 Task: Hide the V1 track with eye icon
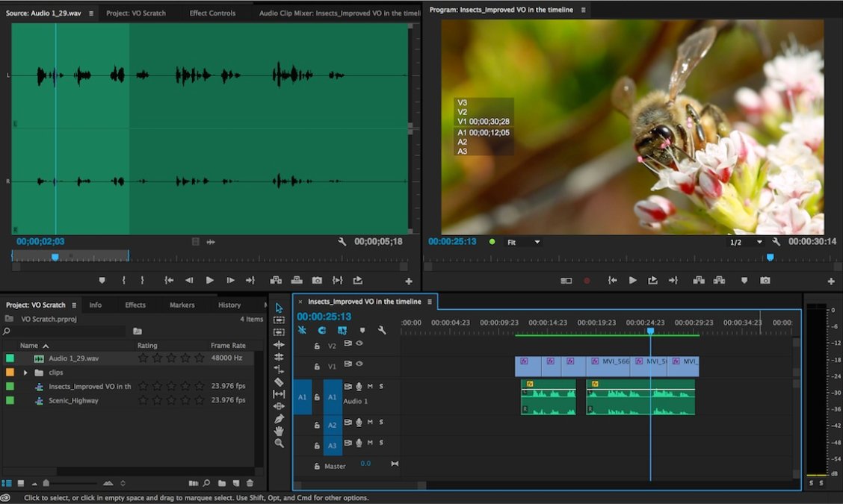pos(359,364)
